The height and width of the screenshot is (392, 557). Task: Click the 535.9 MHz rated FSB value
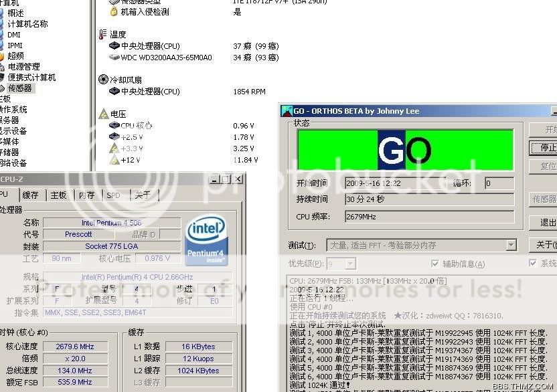[75, 382]
